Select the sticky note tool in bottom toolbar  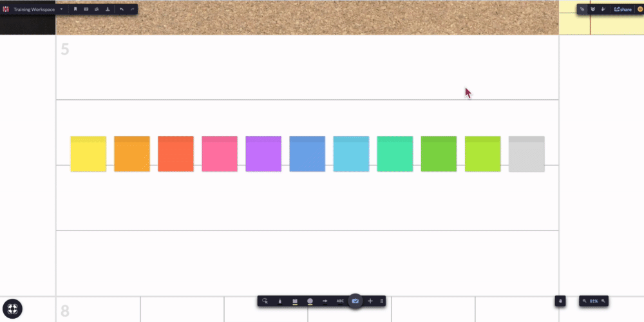295,301
